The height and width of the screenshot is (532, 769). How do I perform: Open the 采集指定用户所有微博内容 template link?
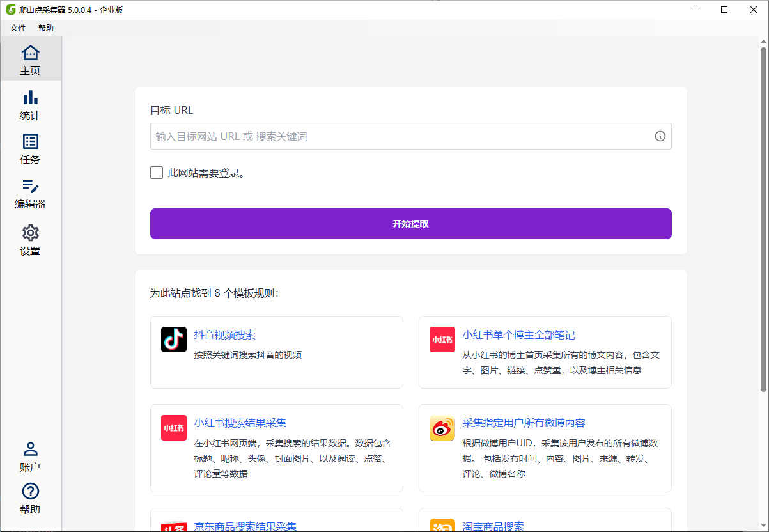(524, 423)
